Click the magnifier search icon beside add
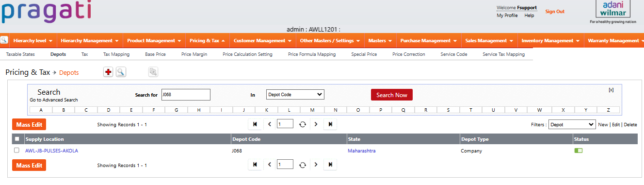Viewport: 644px width, 185px height. [x=121, y=72]
